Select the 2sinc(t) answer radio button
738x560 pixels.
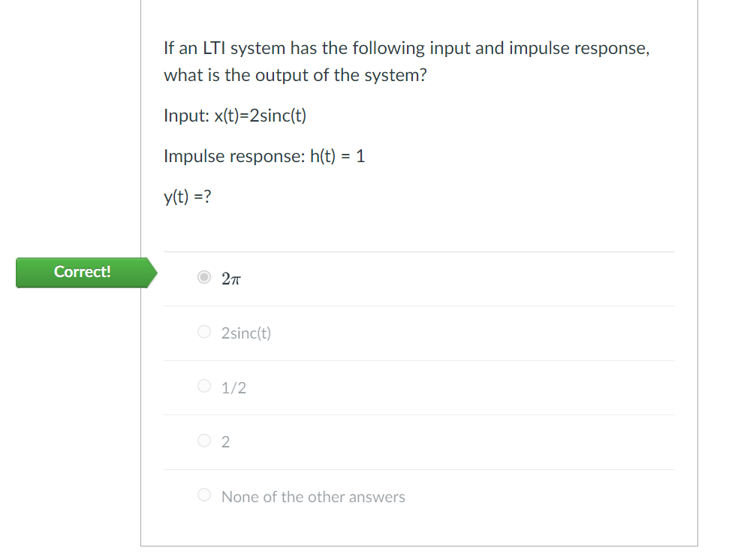coord(203,332)
